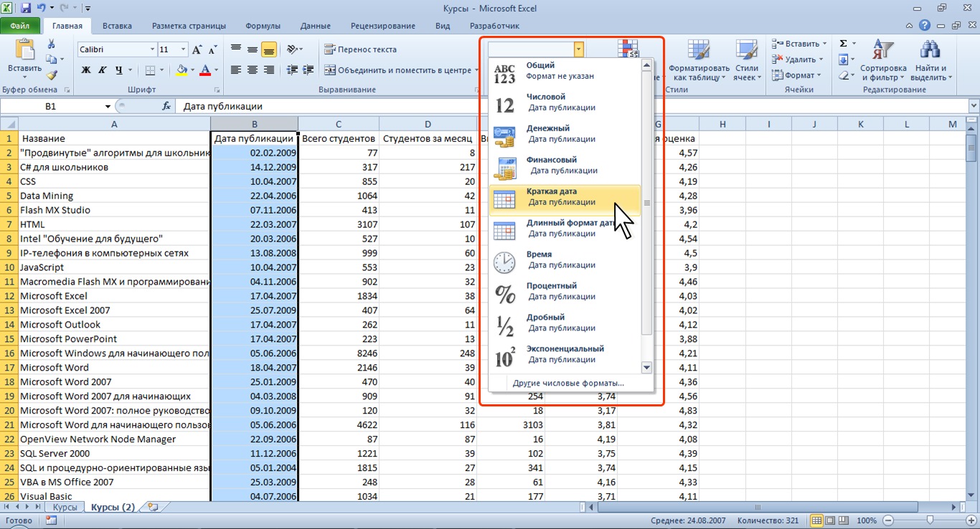Click the insert new worksheet tab icon
This screenshot has height=529, width=980.
tap(151, 507)
